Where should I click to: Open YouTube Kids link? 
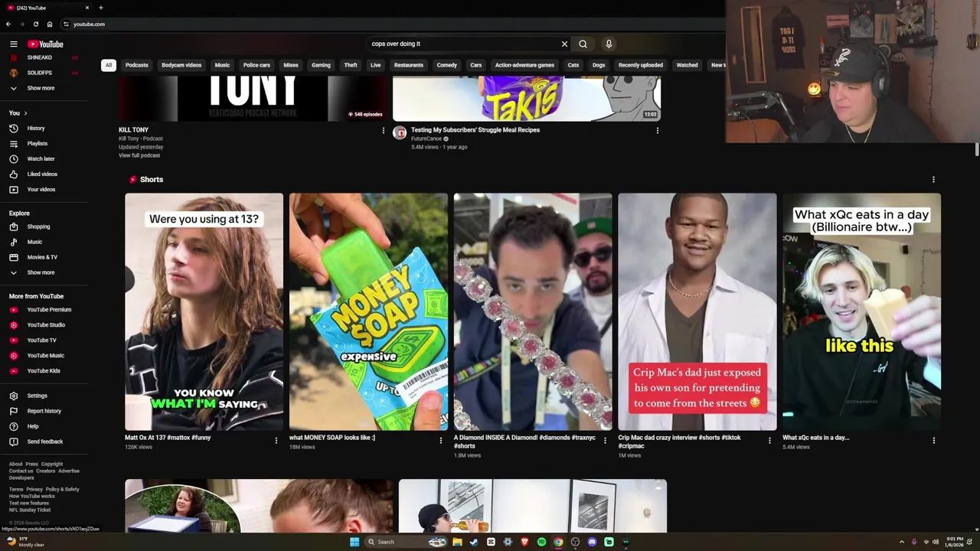44,371
